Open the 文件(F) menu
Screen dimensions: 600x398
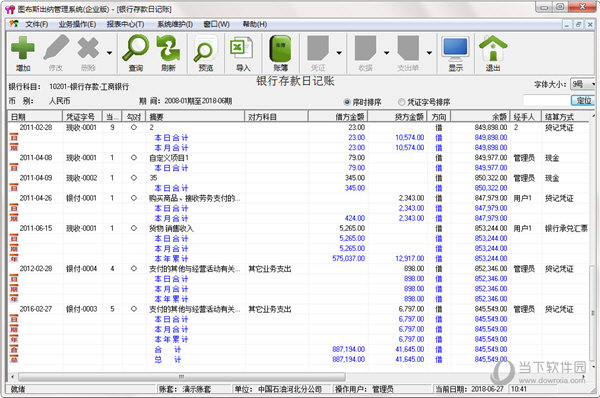(37, 24)
